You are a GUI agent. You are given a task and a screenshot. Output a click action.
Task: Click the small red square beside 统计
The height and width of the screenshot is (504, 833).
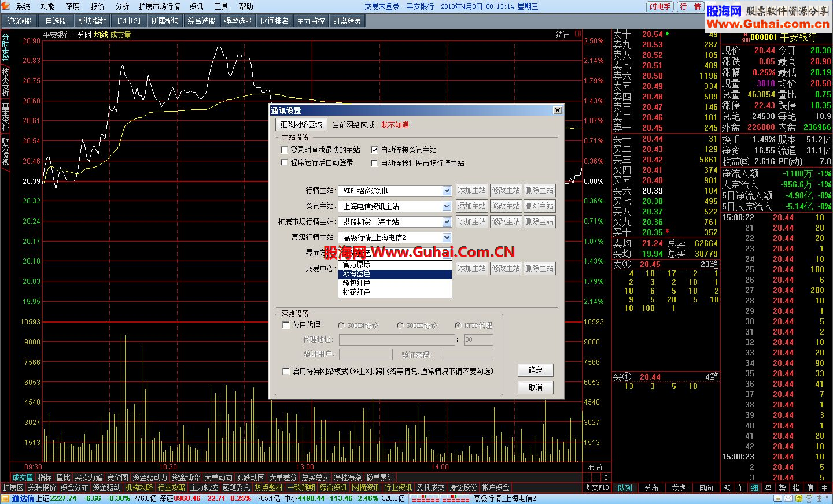point(577,34)
